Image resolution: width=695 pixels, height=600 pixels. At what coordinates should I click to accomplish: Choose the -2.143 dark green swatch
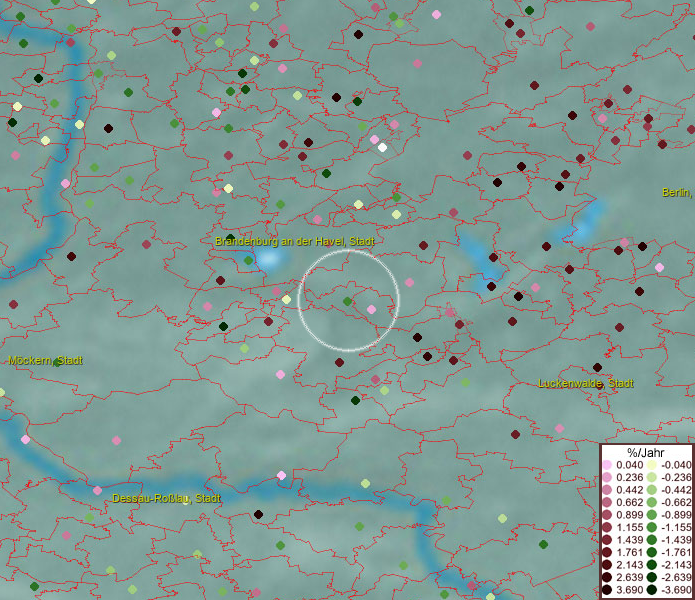click(652, 565)
